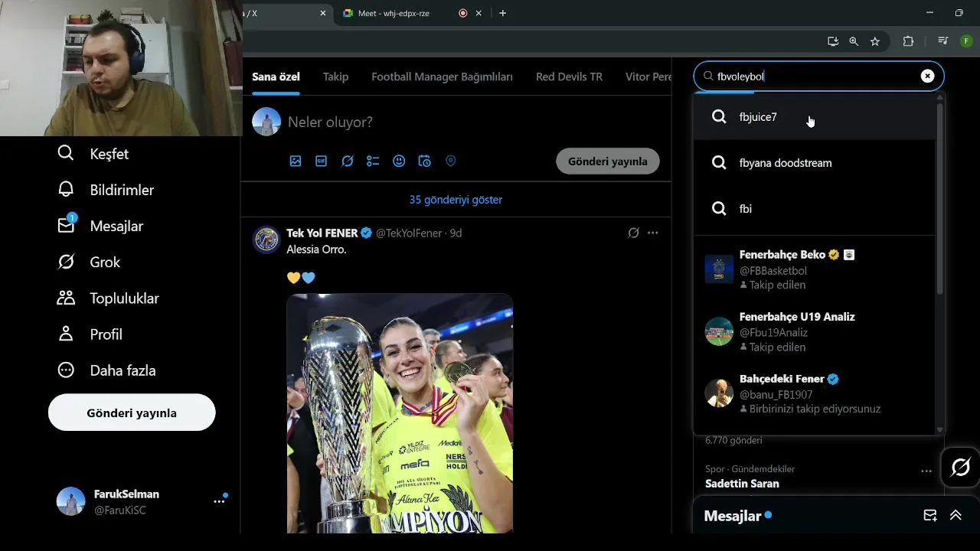Open Topluluklar communities
The height and width of the screenshot is (551, 980).
pyautogui.click(x=108, y=298)
